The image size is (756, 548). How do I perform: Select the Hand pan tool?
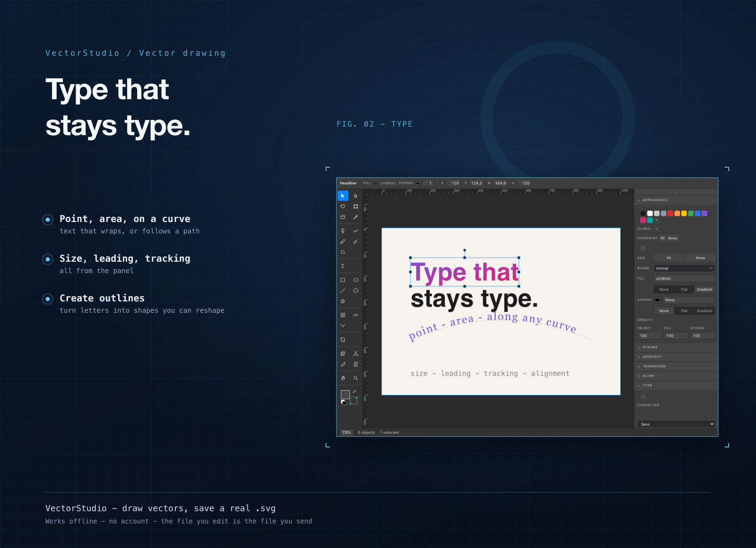click(x=343, y=378)
